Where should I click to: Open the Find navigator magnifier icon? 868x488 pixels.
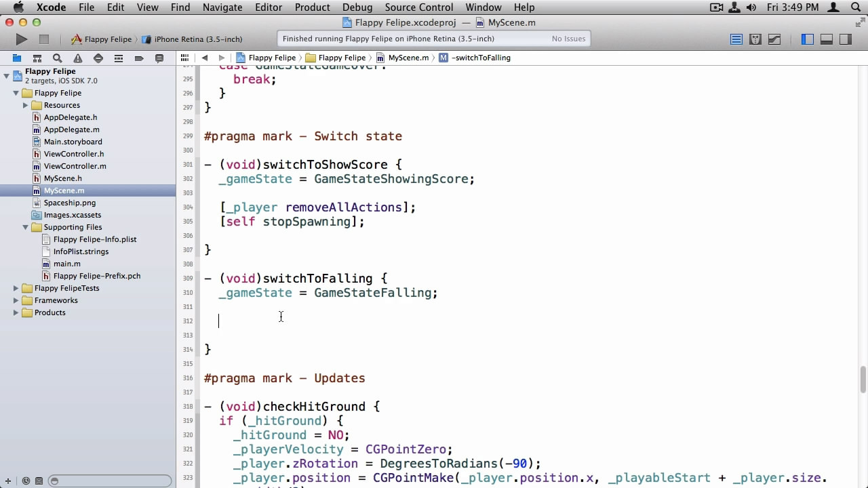pos(58,58)
